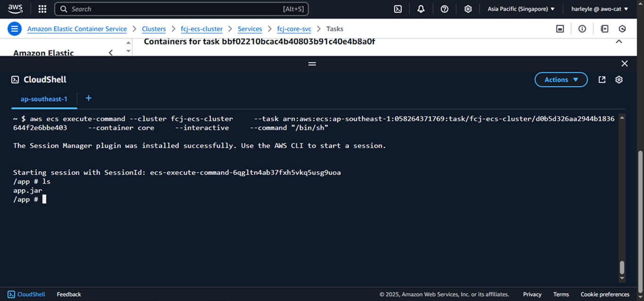Screen dimensions: 644x301
Task: Open the panel layout icon beside breadcrumbs
Action: coord(560,29)
